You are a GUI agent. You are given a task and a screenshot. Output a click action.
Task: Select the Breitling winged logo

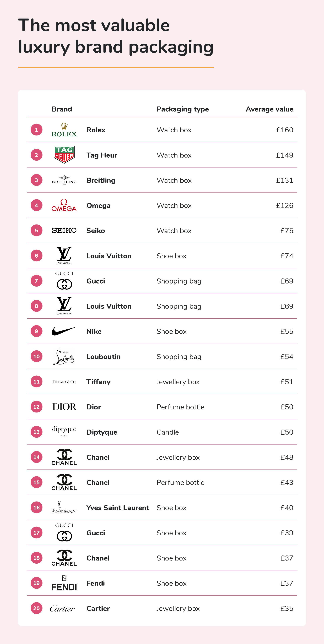point(64,180)
